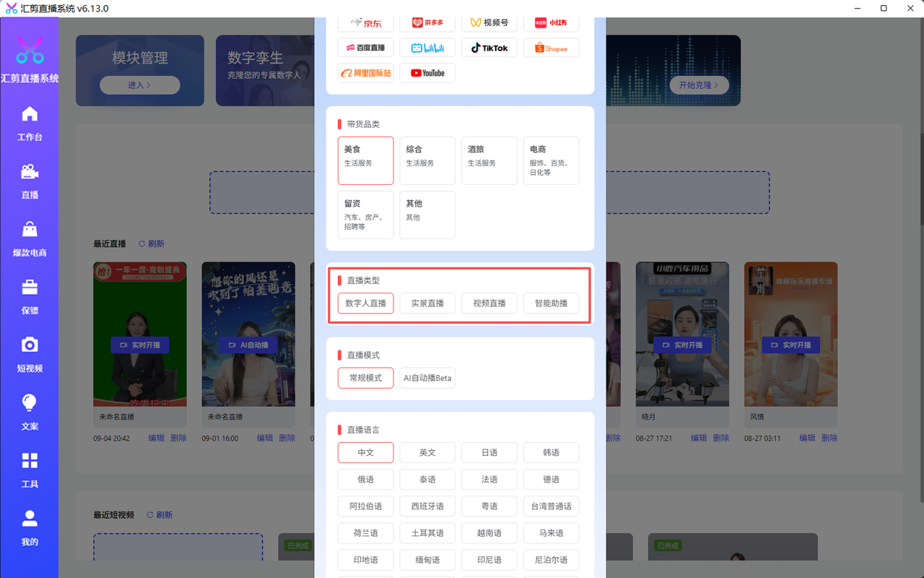
Task: Select 实景直播 live type
Action: [427, 303]
